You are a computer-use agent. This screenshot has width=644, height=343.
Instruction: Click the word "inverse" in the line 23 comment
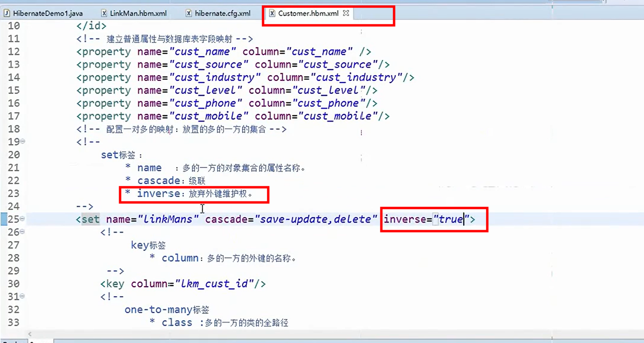click(159, 193)
